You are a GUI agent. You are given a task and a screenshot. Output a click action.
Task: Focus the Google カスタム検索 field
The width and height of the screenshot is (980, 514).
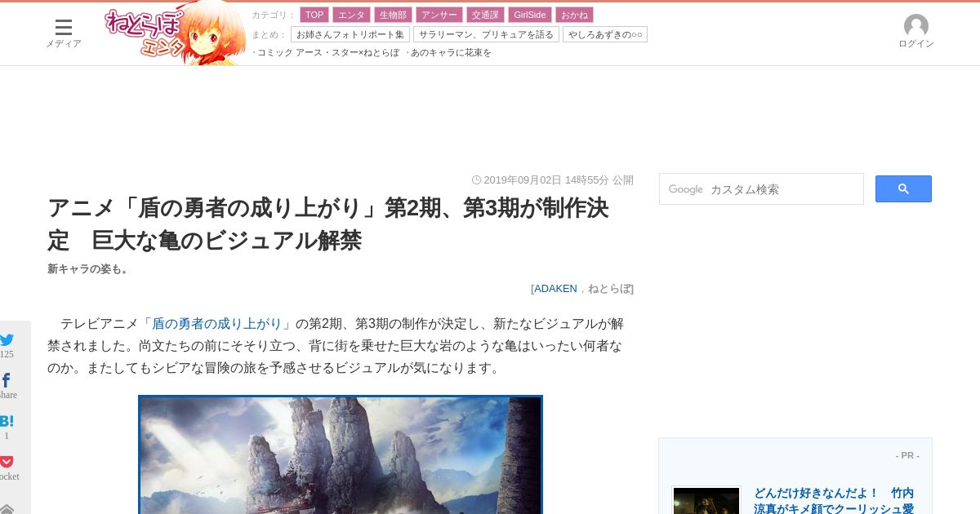[x=761, y=189]
